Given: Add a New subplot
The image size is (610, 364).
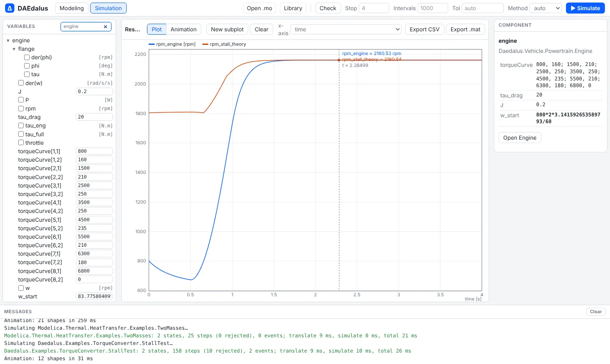Looking at the screenshot, I should (x=227, y=29).
